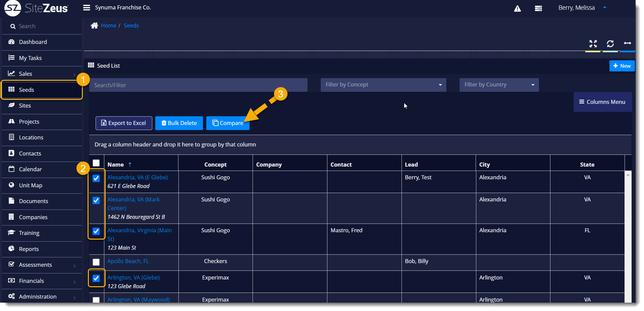Click the Unit Map globe icon
The height and width of the screenshot is (311, 644).
[x=11, y=185]
